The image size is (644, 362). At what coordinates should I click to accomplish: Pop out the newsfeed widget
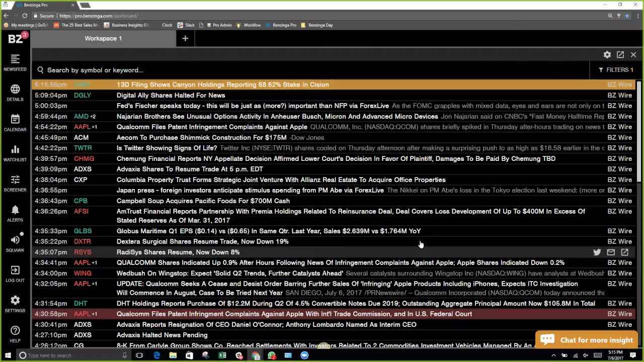coord(620,54)
